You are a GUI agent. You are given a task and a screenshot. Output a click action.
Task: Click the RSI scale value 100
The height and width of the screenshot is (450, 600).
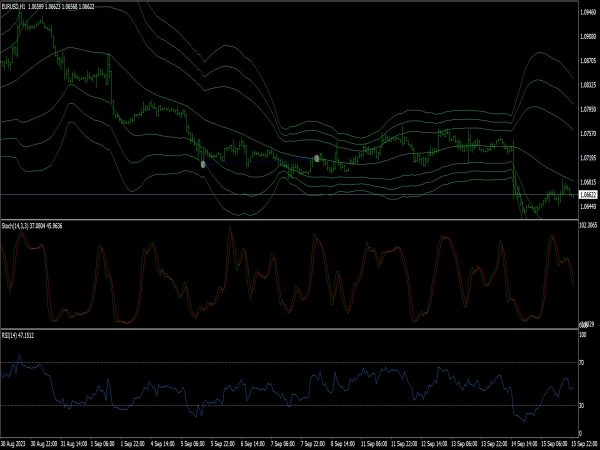pos(583,335)
